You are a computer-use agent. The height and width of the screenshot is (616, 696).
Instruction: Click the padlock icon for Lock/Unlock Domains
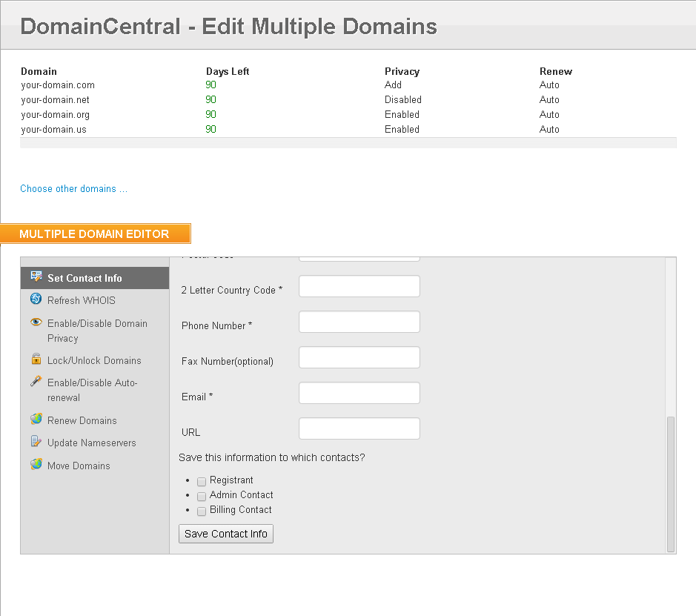coord(36,359)
